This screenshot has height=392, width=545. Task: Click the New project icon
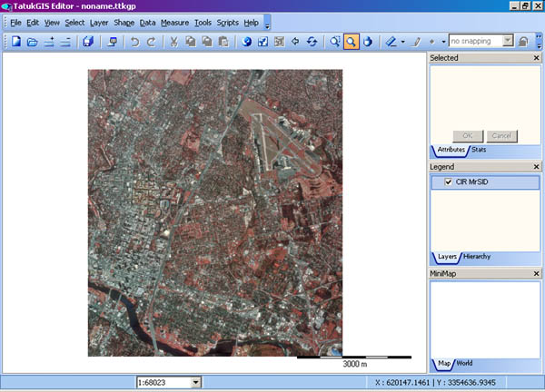pos(16,42)
